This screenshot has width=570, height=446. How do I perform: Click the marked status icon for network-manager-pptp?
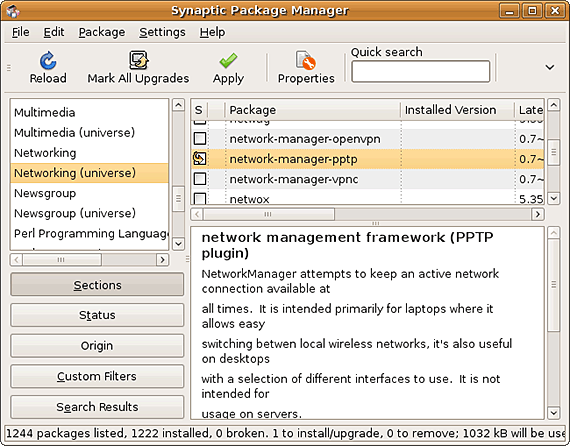[200, 158]
